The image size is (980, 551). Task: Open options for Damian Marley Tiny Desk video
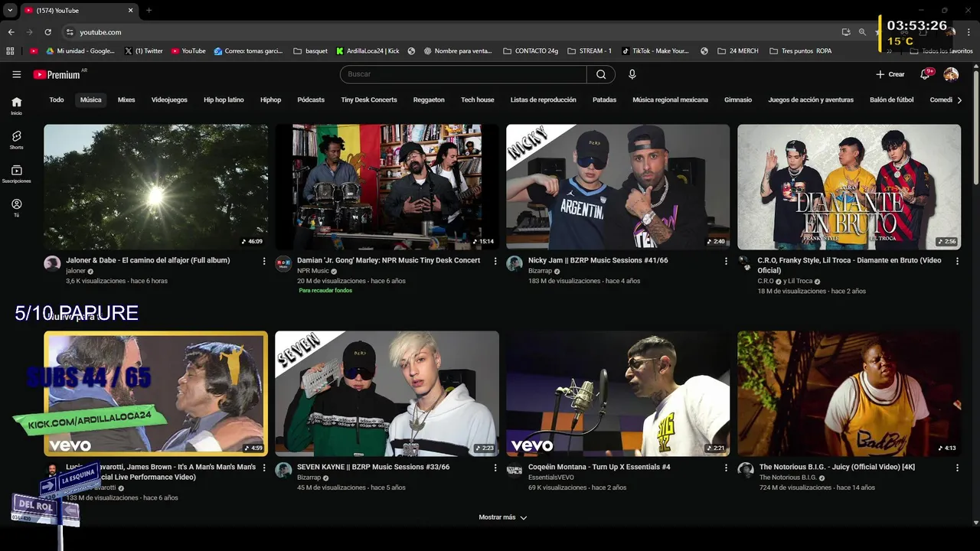495,261
